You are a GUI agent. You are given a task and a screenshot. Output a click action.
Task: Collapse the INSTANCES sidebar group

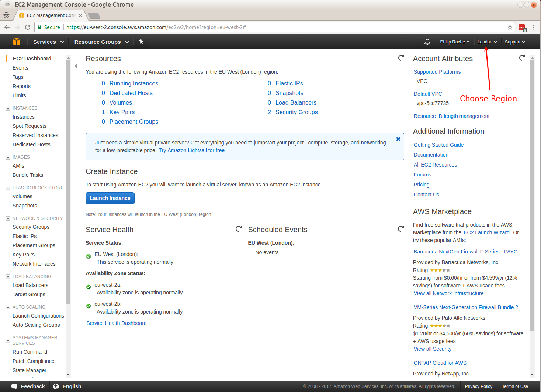tap(8, 108)
